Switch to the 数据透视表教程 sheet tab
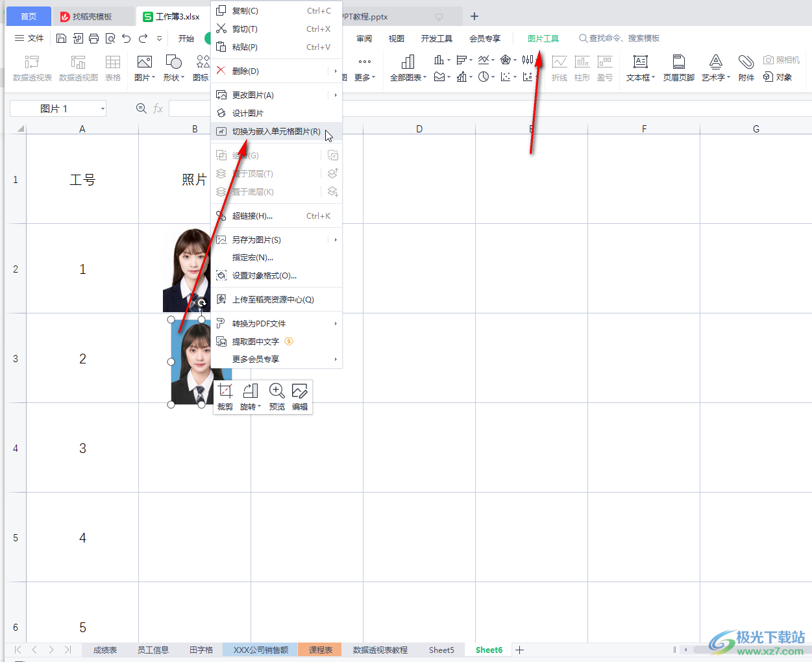This screenshot has width=812, height=662. [380, 650]
